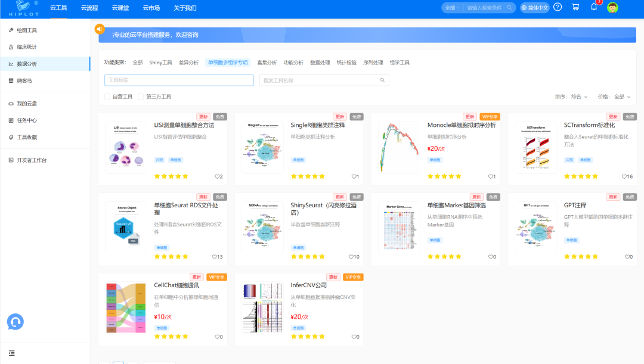Click heart icon on SCTransform标准化 card
The height and width of the screenshot is (364, 644).
pyautogui.click(x=623, y=176)
